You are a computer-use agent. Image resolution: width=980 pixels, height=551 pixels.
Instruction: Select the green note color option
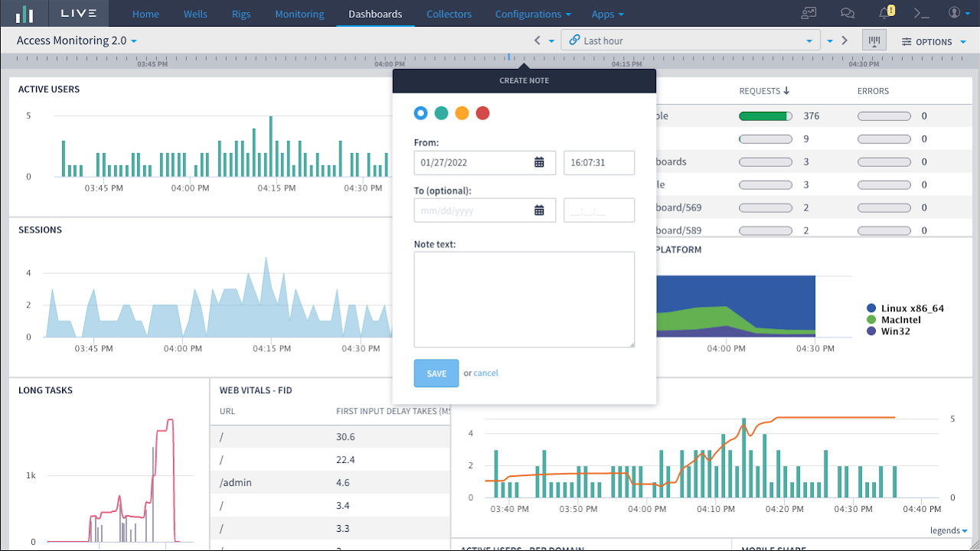(441, 113)
